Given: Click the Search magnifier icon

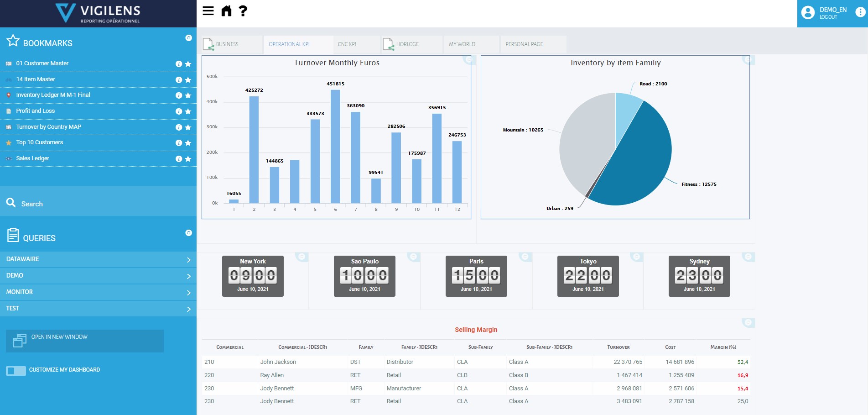Looking at the screenshot, I should point(11,202).
